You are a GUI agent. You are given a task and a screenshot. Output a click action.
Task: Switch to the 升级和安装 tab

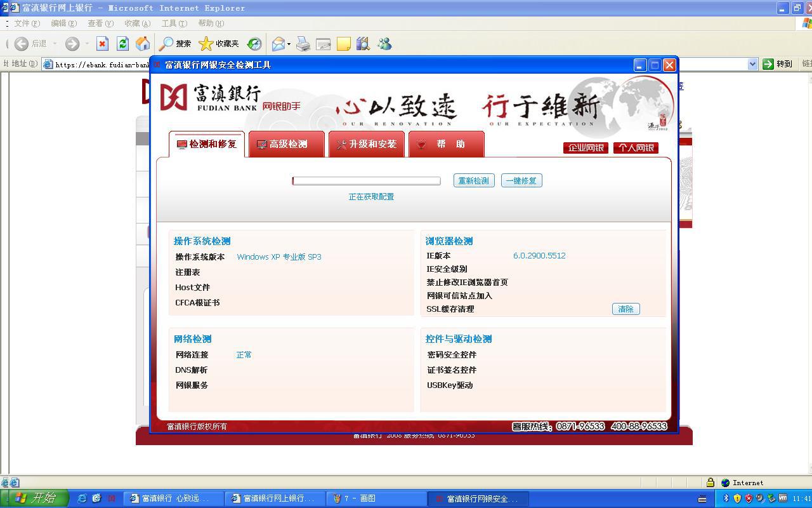(367, 145)
